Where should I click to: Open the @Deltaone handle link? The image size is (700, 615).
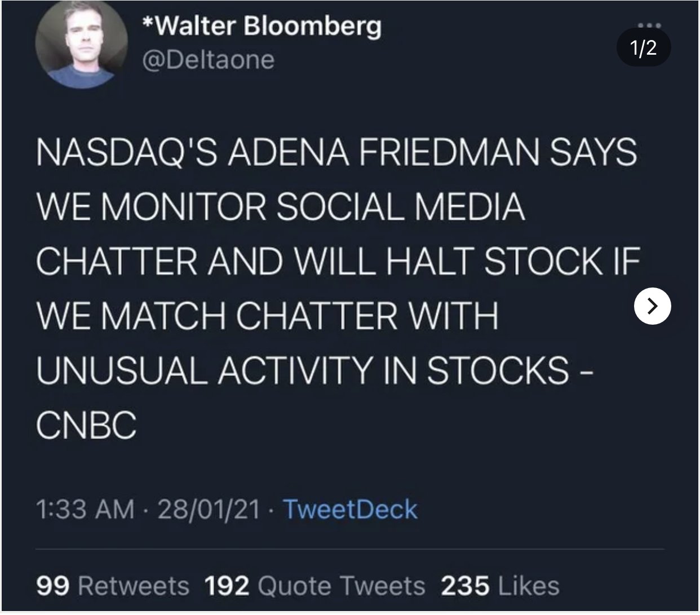coord(207,59)
